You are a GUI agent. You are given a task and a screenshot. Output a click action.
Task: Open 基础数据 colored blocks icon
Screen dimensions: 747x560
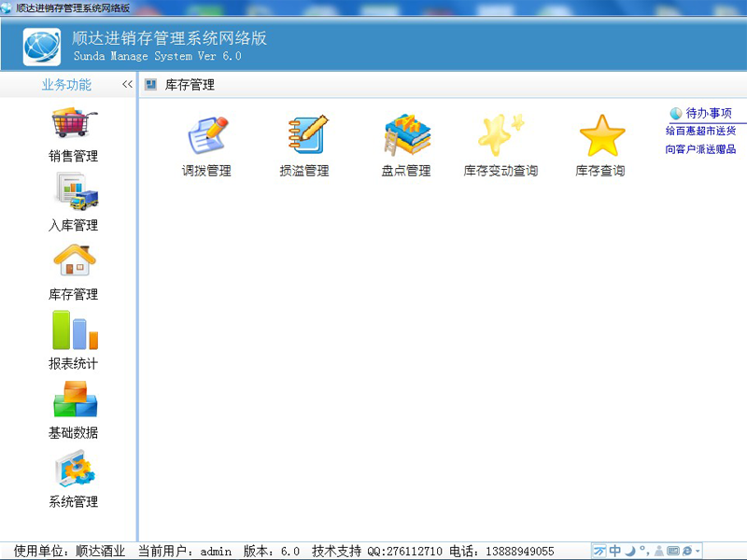tap(74, 399)
